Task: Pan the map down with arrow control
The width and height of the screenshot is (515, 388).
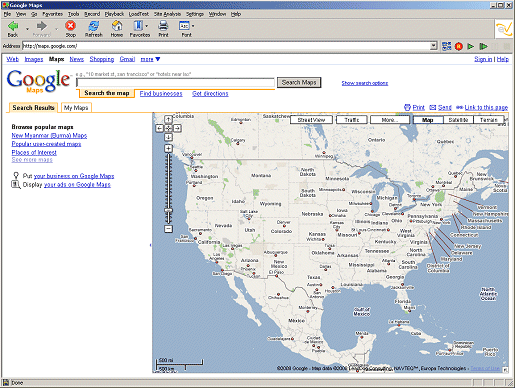Action: [x=168, y=137]
